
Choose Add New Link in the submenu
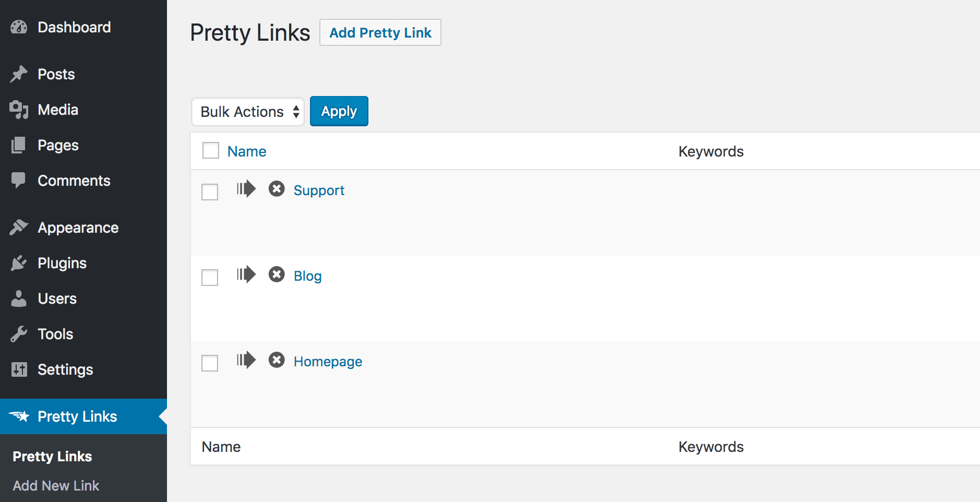[x=56, y=486]
